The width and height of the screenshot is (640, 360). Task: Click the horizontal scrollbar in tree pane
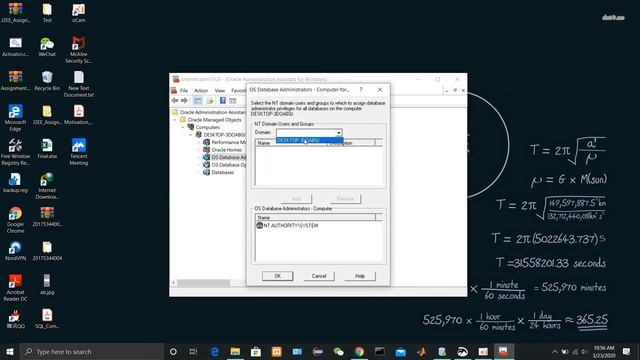[x=203, y=282]
